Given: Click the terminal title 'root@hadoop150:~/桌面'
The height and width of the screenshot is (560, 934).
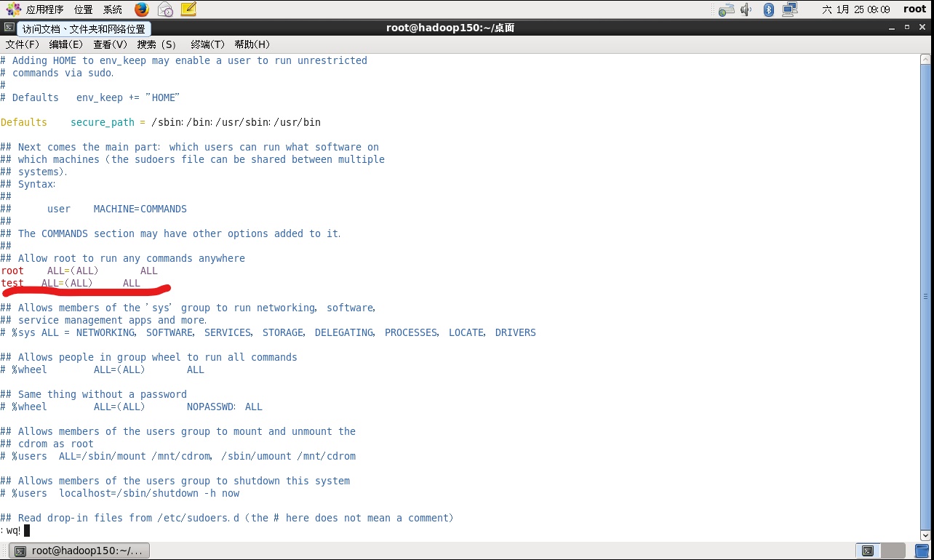Looking at the screenshot, I should point(450,28).
